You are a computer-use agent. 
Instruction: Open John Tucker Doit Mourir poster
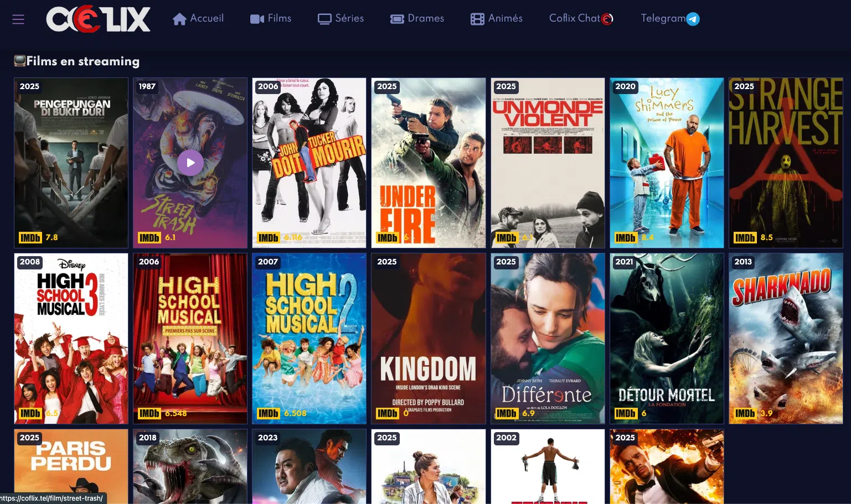click(x=309, y=163)
